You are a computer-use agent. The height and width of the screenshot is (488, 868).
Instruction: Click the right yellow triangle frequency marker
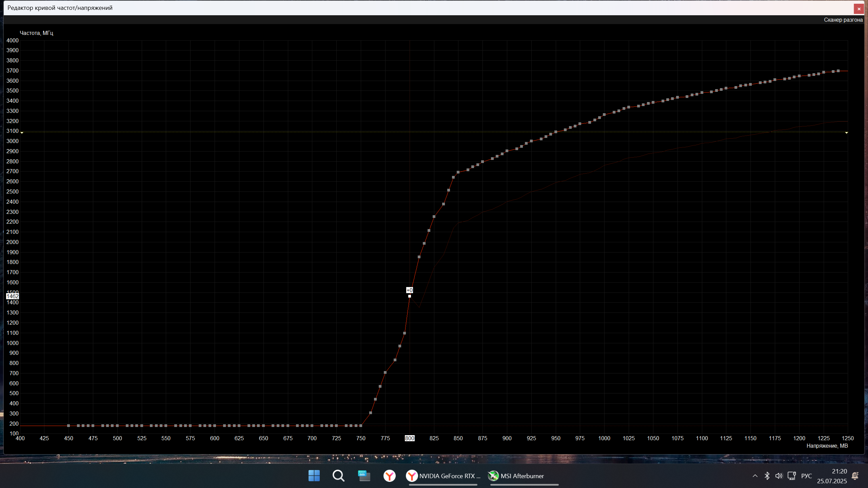(846, 133)
